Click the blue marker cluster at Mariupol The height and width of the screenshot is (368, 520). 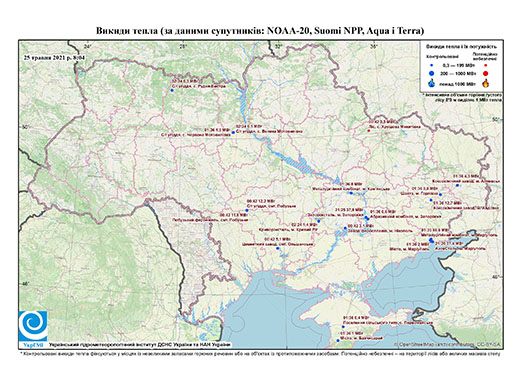point(432,240)
